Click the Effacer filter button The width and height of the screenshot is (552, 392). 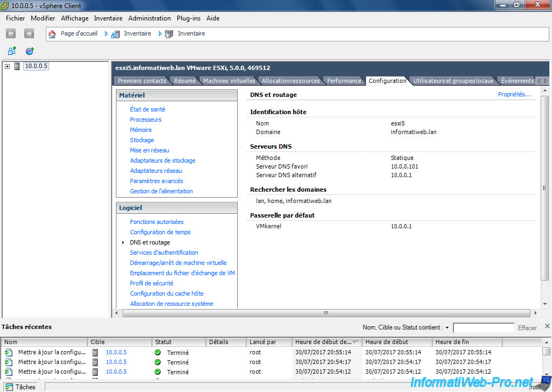(527, 328)
